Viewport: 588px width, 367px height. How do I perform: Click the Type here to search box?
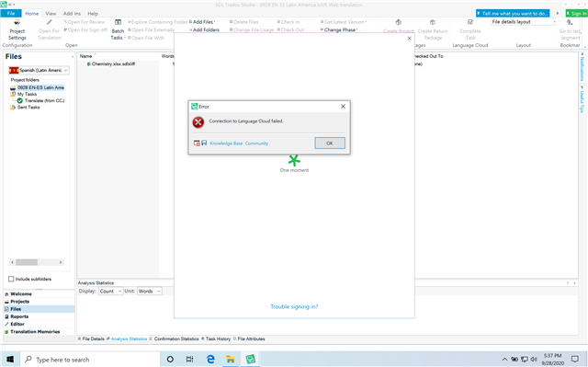90,360
